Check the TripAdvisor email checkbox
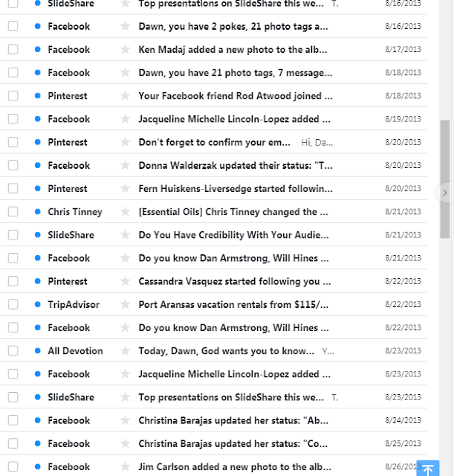The image size is (454, 476). tap(13, 304)
